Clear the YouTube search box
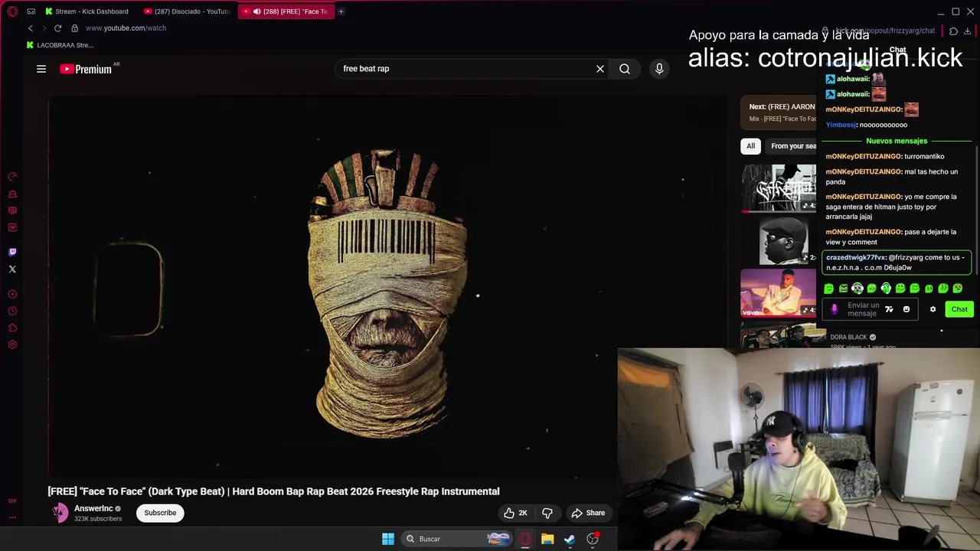Viewport: 980px width, 551px height. pyautogui.click(x=600, y=69)
